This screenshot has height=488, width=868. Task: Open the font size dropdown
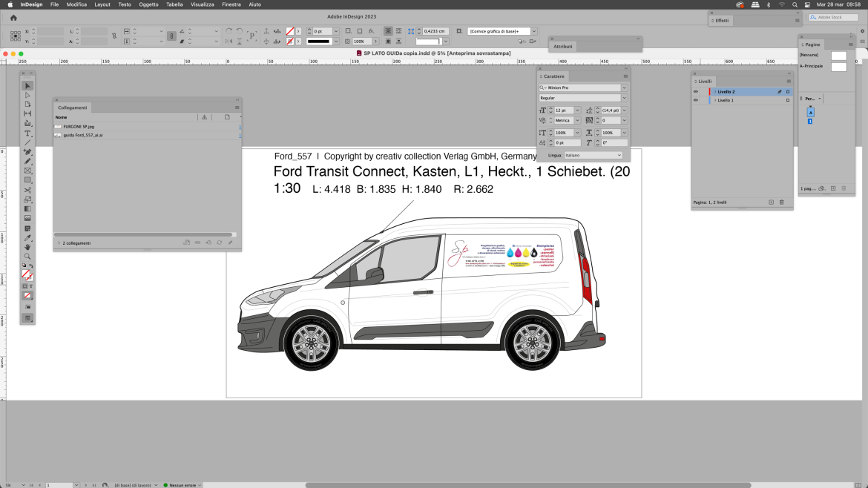pos(577,111)
